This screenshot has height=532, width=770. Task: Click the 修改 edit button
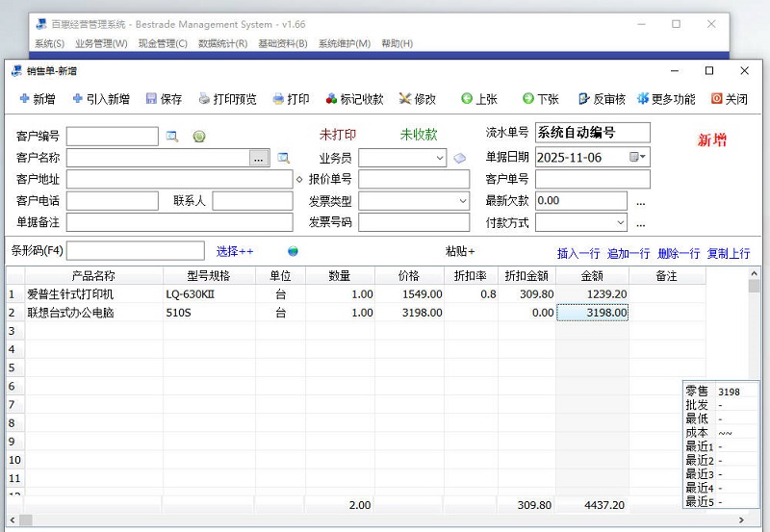point(418,99)
